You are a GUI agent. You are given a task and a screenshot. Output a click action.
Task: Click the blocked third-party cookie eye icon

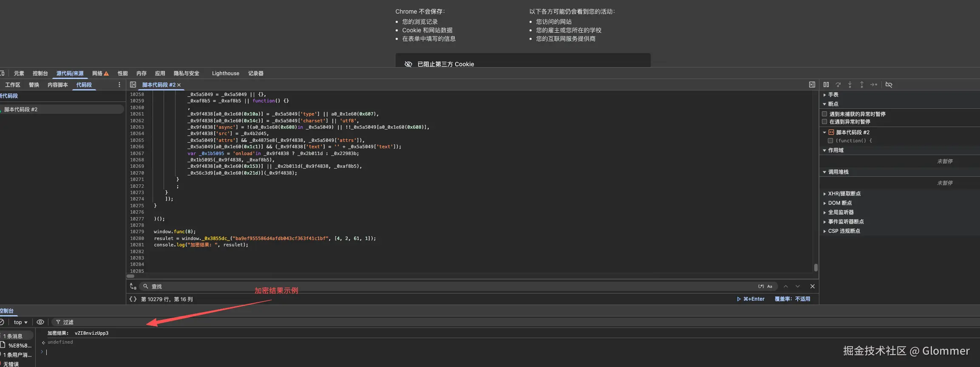[408, 64]
